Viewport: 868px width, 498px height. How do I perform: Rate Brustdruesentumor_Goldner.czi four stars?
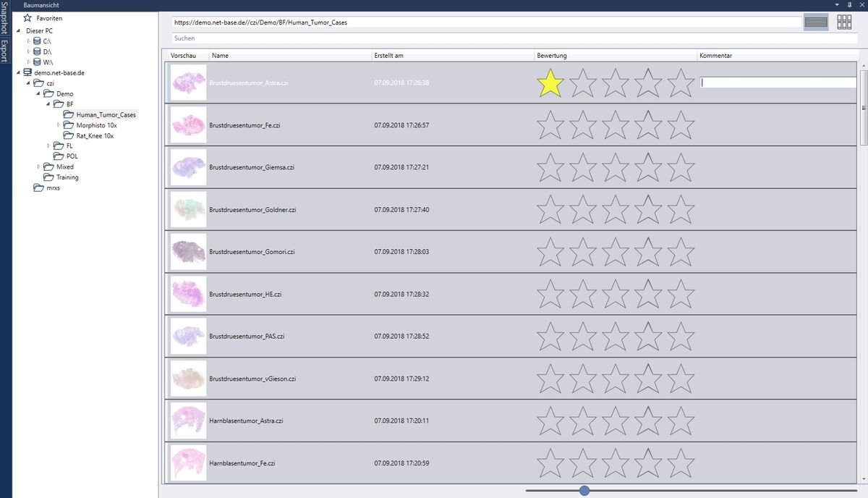tap(648, 209)
